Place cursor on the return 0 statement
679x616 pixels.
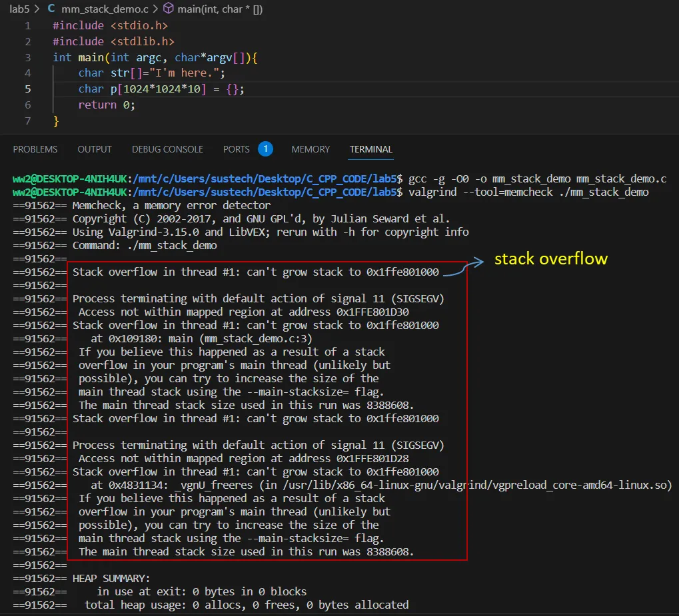point(107,105)
